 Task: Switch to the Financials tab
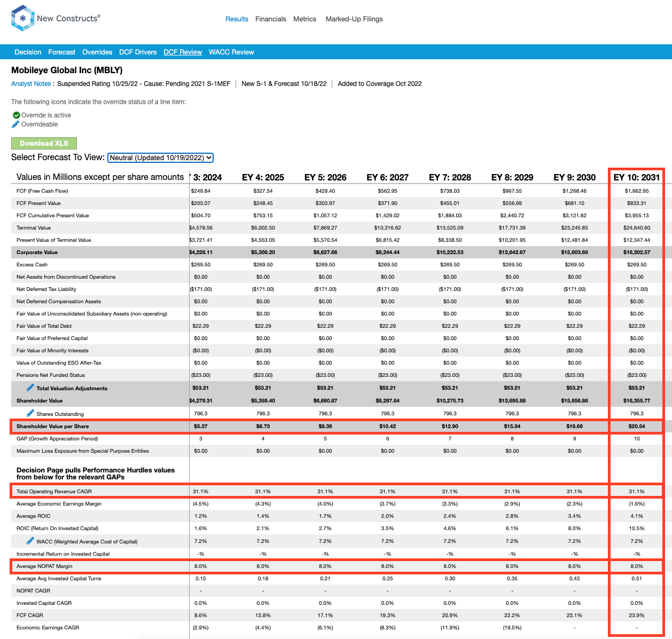pos(271,19)
